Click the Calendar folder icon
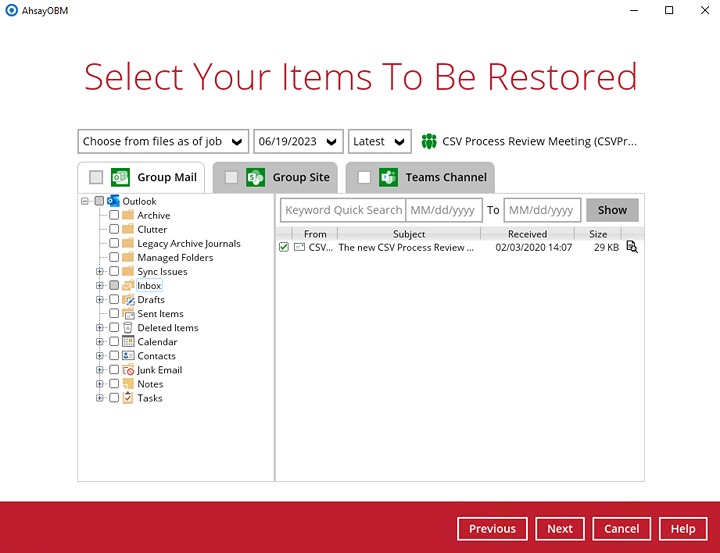Screen dimensions: 720x553 (128, 342)
